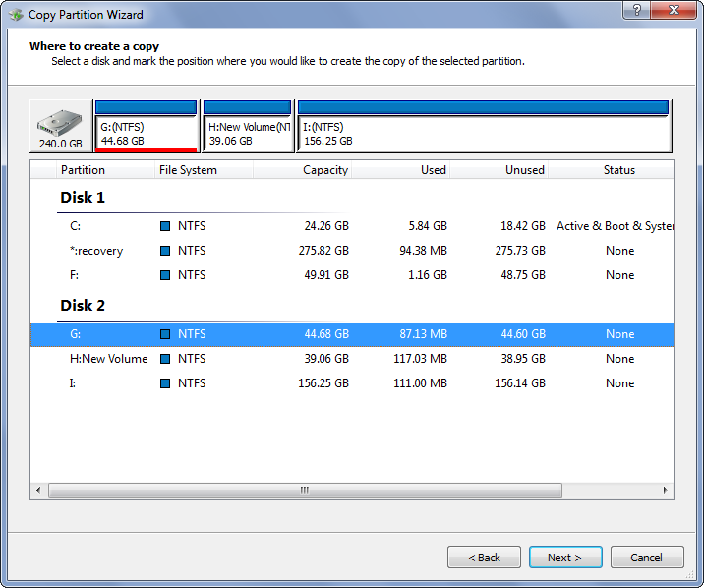Proceed with the Next > button

[x=565, y=558]
